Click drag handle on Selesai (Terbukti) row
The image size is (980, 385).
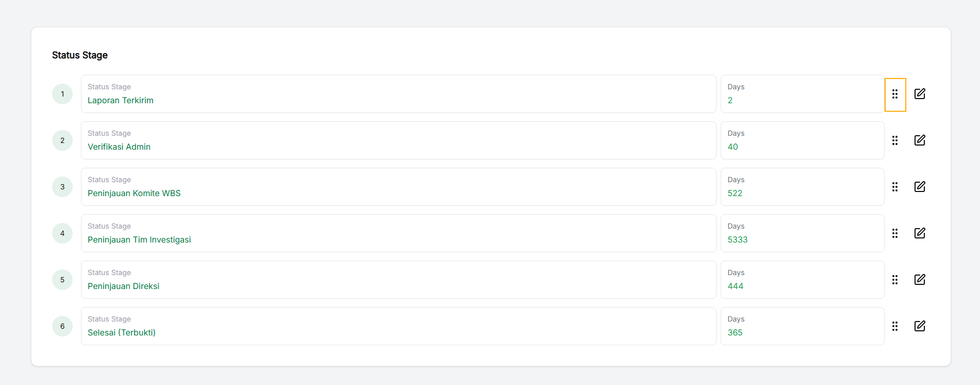point(895,326)
